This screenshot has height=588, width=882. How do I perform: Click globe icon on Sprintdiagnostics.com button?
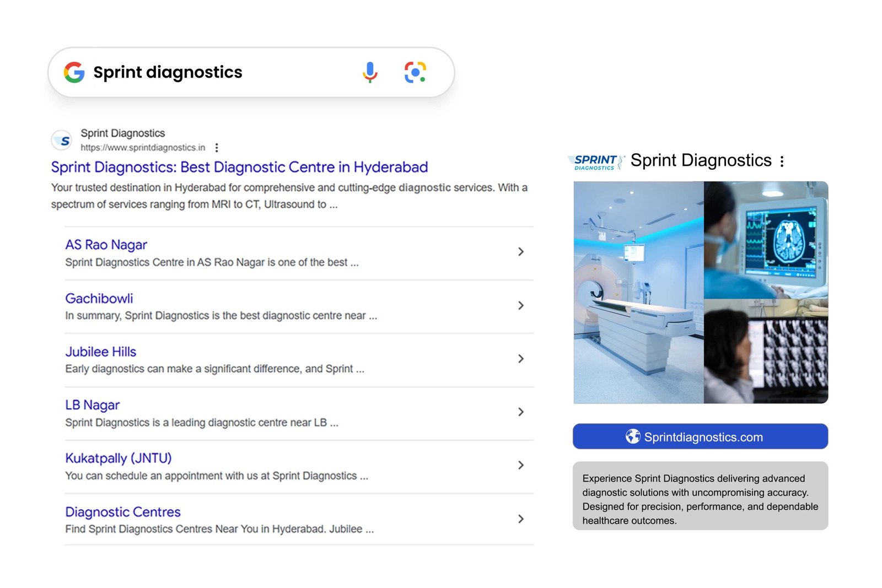(x=633, y=436)
